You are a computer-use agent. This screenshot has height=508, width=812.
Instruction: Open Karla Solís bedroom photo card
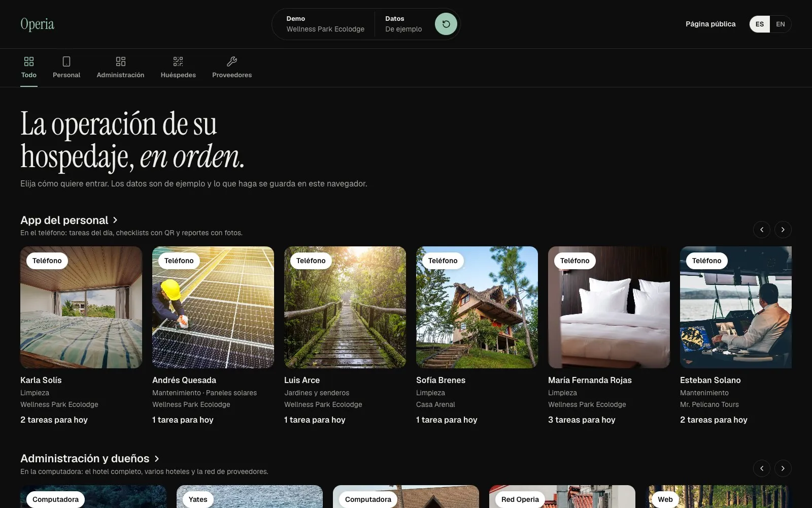81,307
